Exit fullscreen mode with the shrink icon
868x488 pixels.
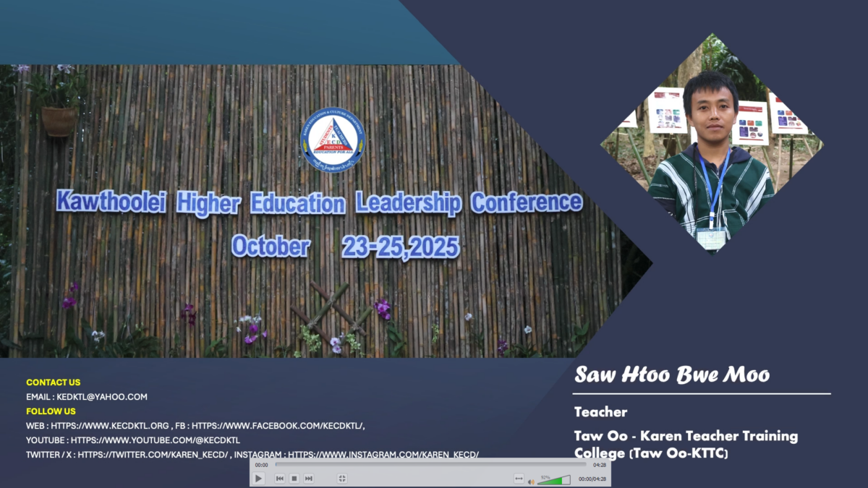pyautogui.click(x=342, y=479)
